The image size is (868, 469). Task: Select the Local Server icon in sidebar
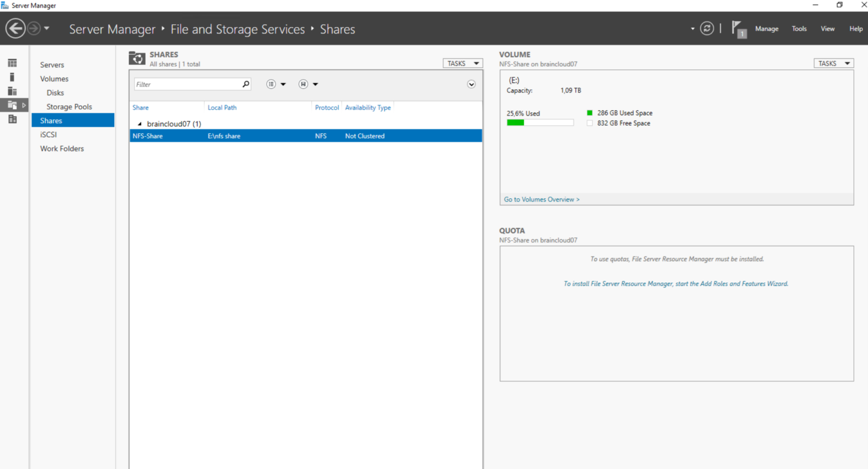(x=12, y=77)
